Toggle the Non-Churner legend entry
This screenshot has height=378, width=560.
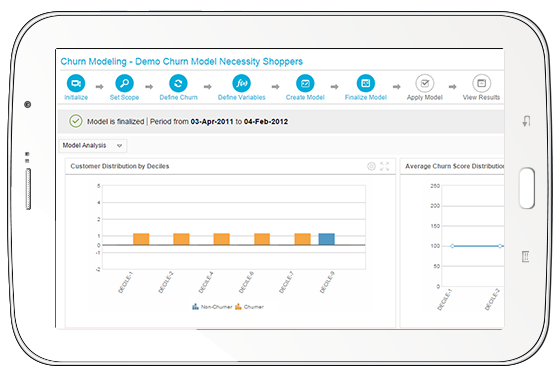212,307
